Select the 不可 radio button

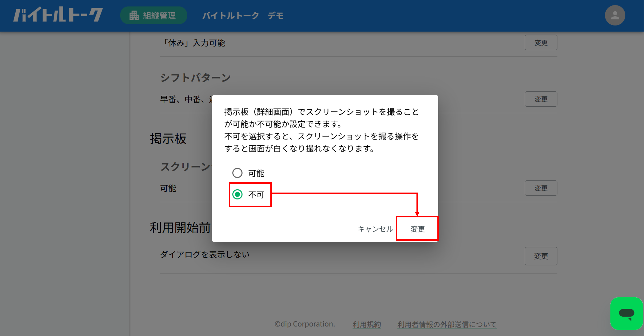coord(237,194)
